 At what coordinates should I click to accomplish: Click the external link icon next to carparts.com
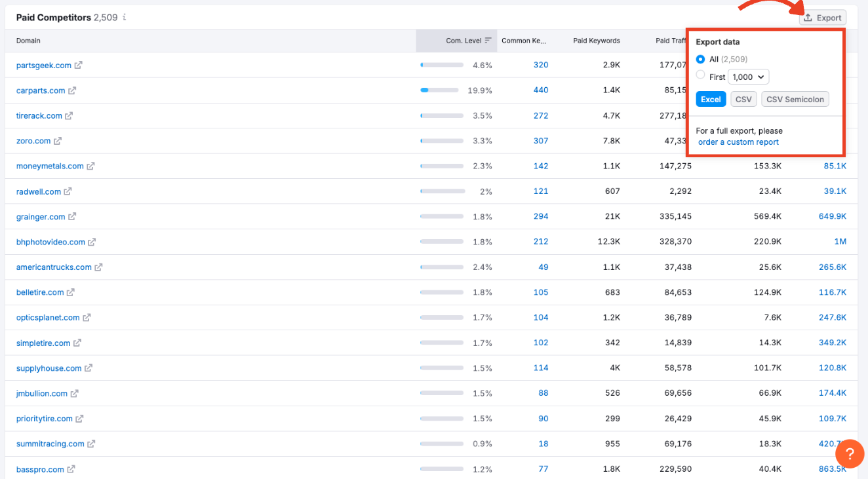click(73, 90)
